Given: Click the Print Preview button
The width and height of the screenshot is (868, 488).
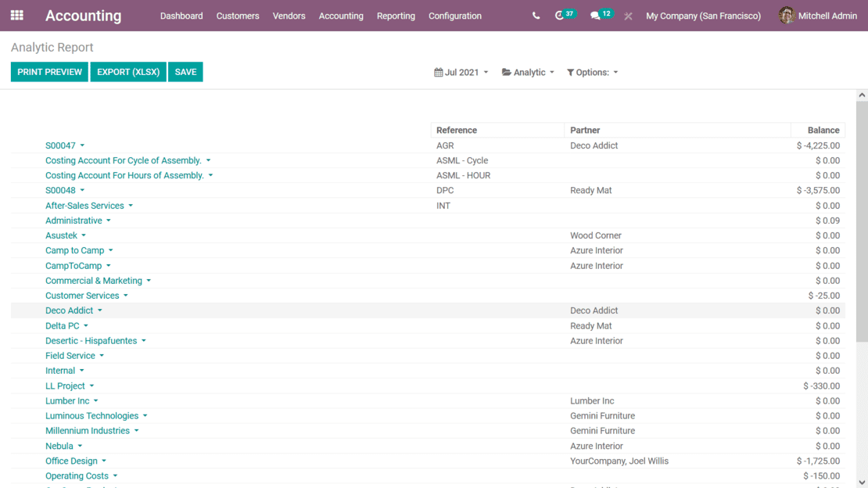Looking at the screenshot, I should click(49, 72).
